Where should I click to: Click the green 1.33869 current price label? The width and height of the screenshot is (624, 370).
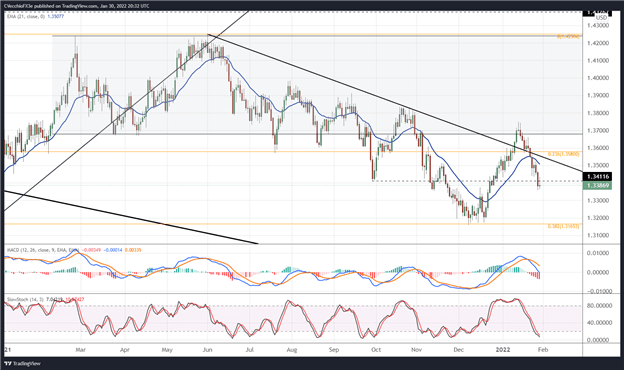pos(597,185)
